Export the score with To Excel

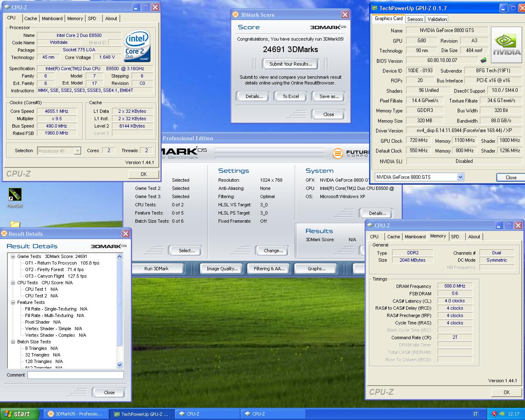pos(291,96)
